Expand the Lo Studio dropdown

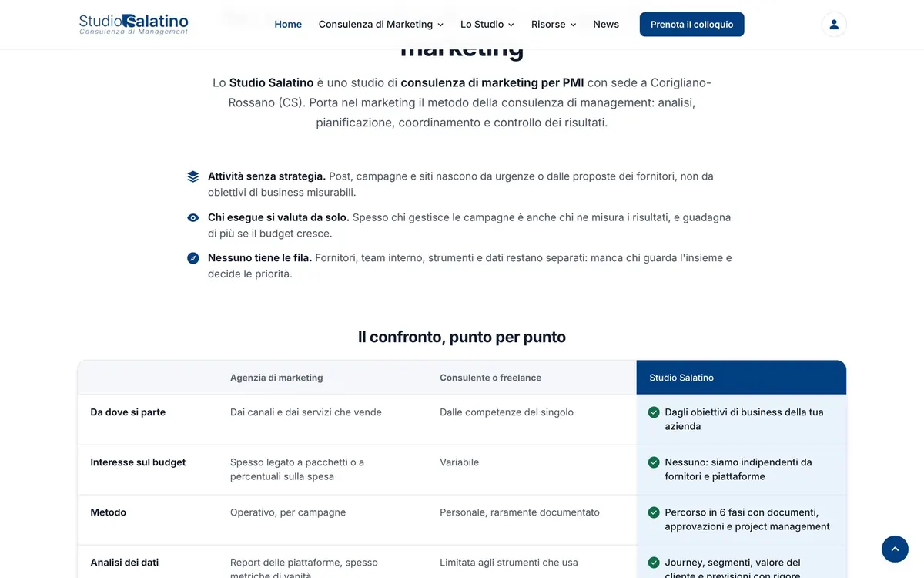(x=487, y=25)
